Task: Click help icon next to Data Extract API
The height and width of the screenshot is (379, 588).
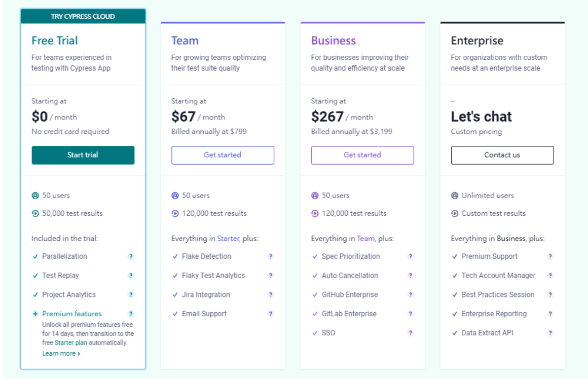Action: click(x=550, y=333)
